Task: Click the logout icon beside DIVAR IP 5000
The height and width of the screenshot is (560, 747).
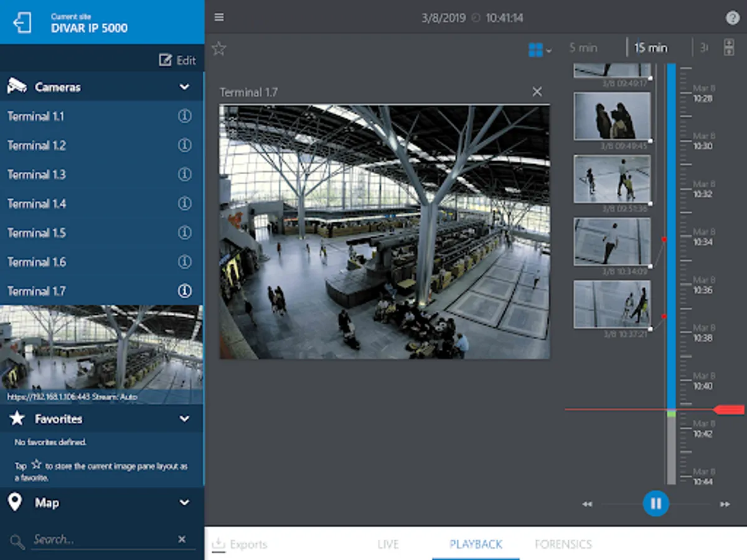Action: 22,22
